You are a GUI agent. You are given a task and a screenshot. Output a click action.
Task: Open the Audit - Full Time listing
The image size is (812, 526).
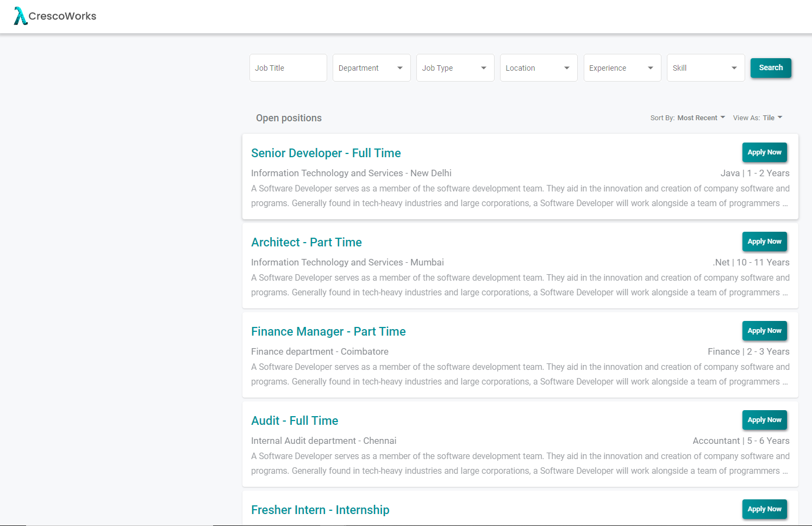[295, 421]
